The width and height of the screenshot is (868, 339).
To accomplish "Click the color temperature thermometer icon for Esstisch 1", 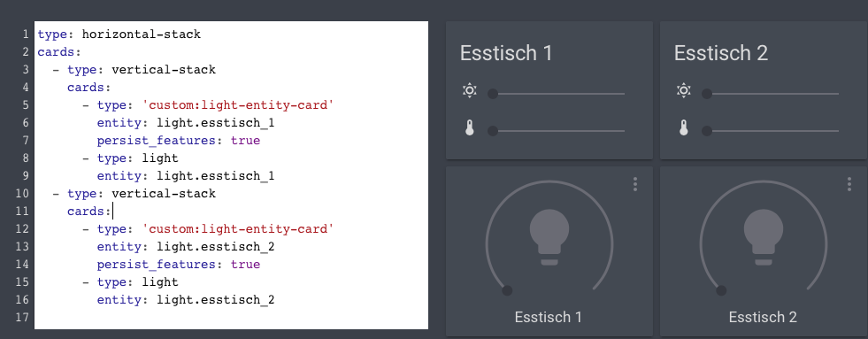I will [x=470, y=128].
